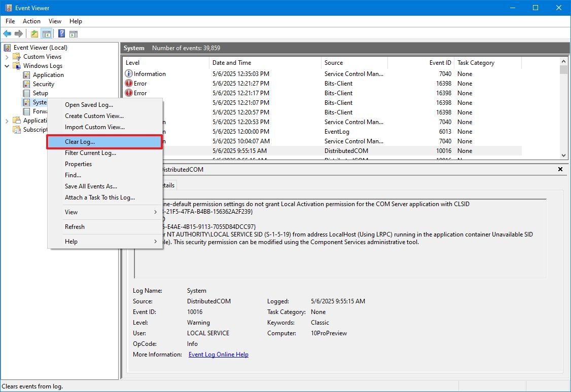This screenshot has width=571, height=392.
Task: Toggle the action pane toolbar icon
Action: pos(74,33)
